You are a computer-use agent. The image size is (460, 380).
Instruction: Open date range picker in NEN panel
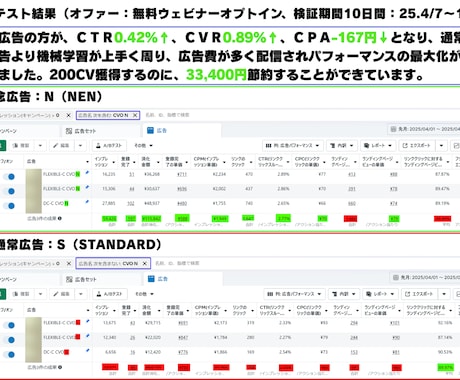424,129
